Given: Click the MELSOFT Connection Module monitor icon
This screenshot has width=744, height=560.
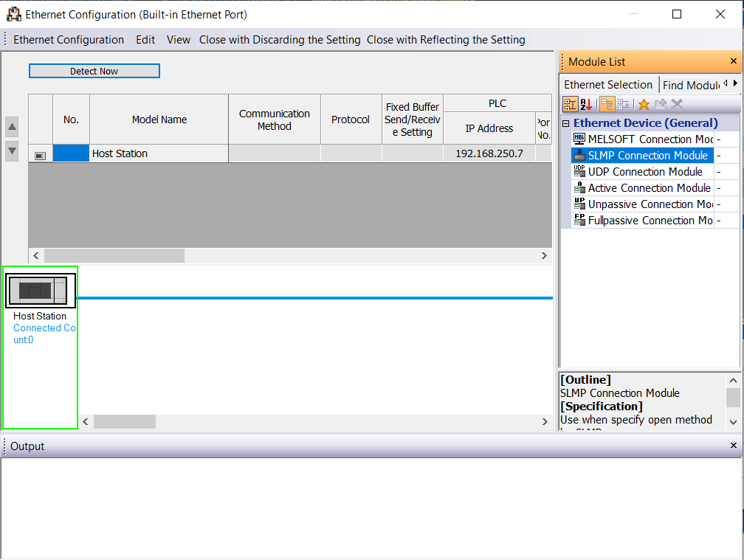Looking at the screenshot, I should pos(579,139).
